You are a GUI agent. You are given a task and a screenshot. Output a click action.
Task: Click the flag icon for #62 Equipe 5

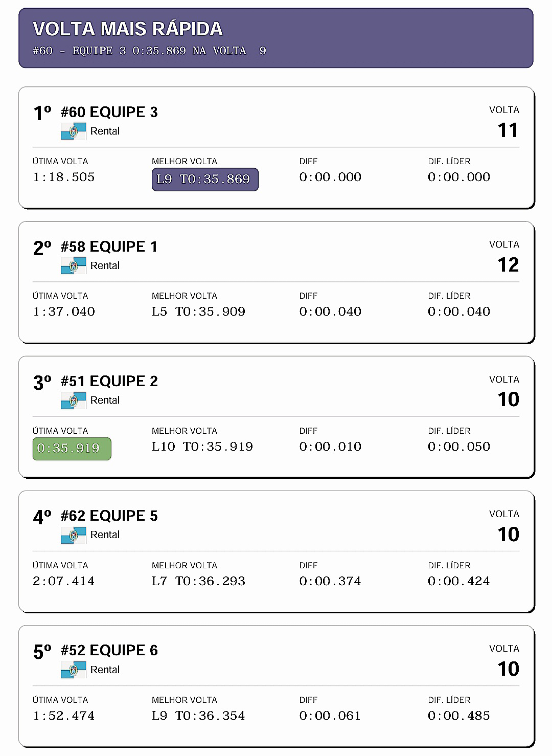click(73, 535)
